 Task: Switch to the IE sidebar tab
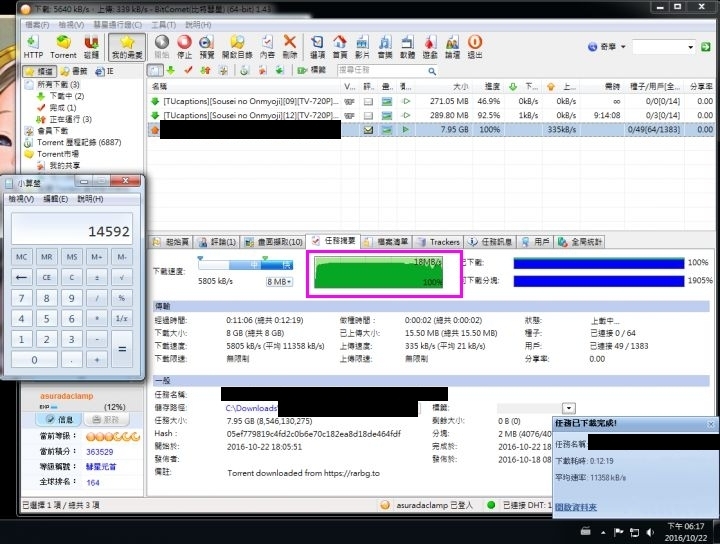pos(105,71)
